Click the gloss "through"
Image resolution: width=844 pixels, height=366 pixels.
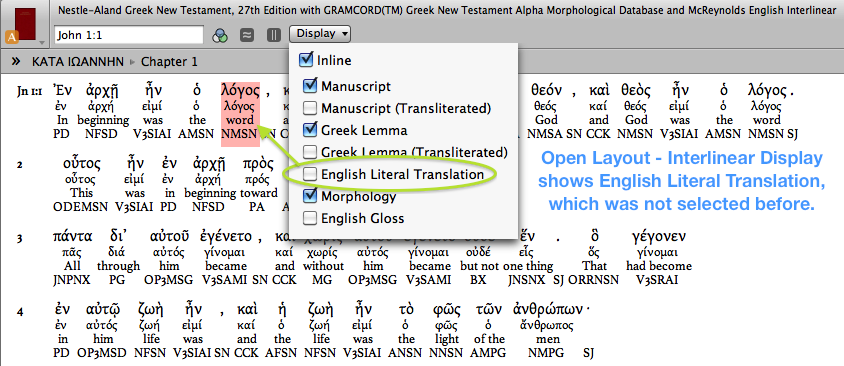[118, 266]
